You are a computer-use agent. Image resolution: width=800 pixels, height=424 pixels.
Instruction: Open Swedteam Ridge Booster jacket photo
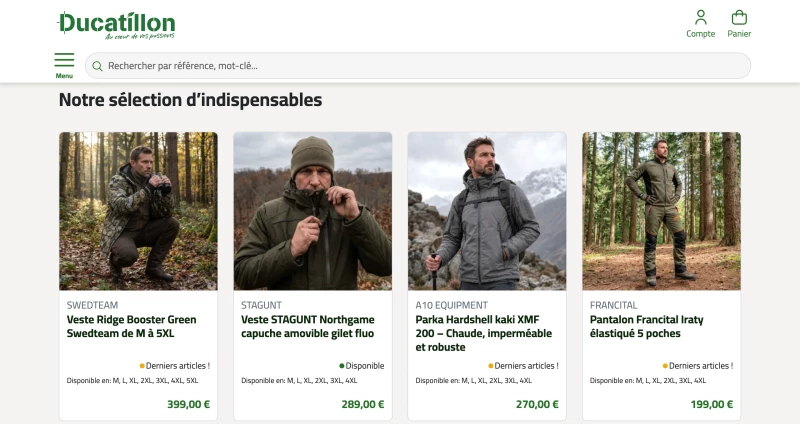[138, 211]
